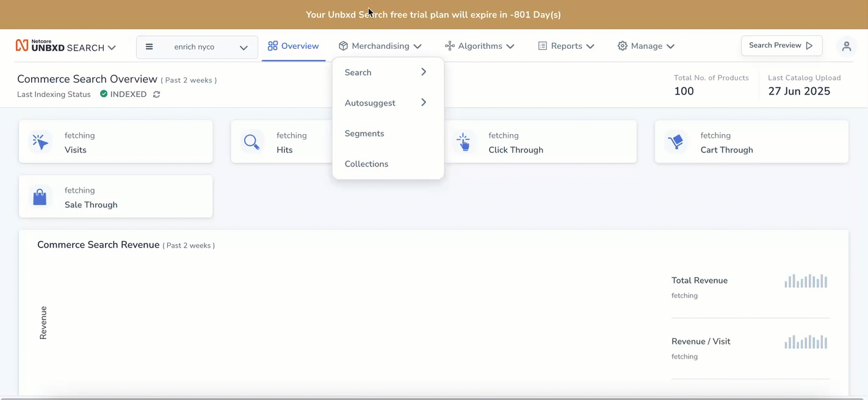
Task: Select Search in the Merchandising dropdown
Action: point(358,73)
